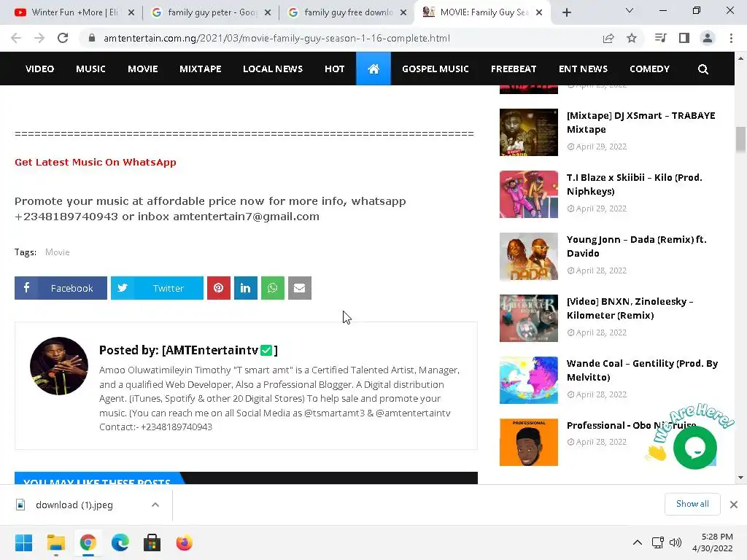This screenshot has height=560, width=747.
Task: Close the family guy peter tab
Action: [267, 12]
